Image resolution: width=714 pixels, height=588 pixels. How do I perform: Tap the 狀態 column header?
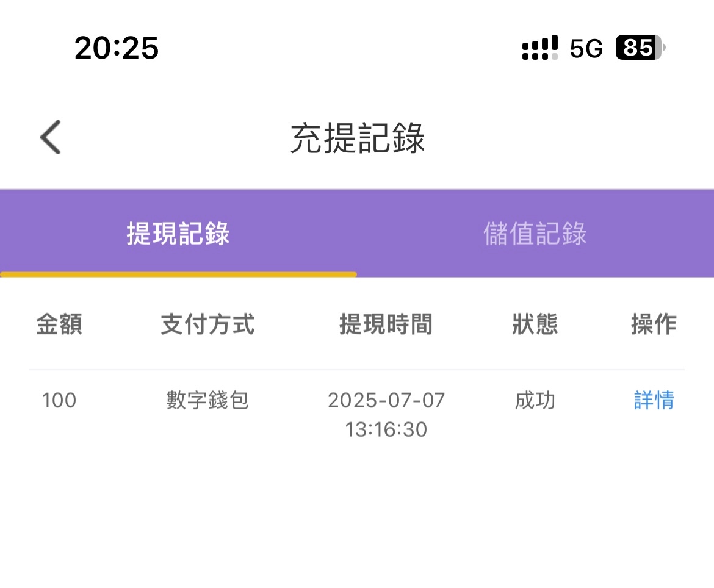click(535, 324)
